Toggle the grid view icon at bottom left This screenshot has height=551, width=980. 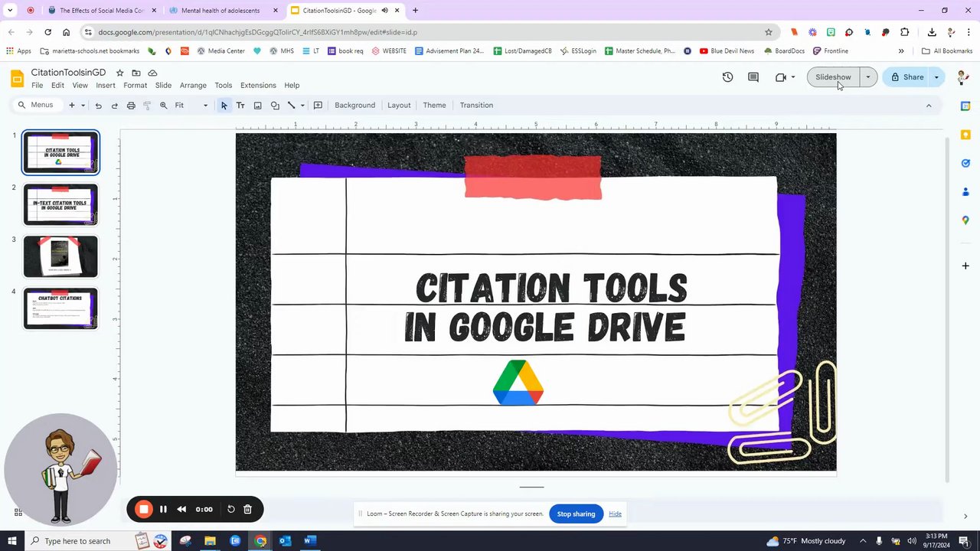tap(18, 513)
